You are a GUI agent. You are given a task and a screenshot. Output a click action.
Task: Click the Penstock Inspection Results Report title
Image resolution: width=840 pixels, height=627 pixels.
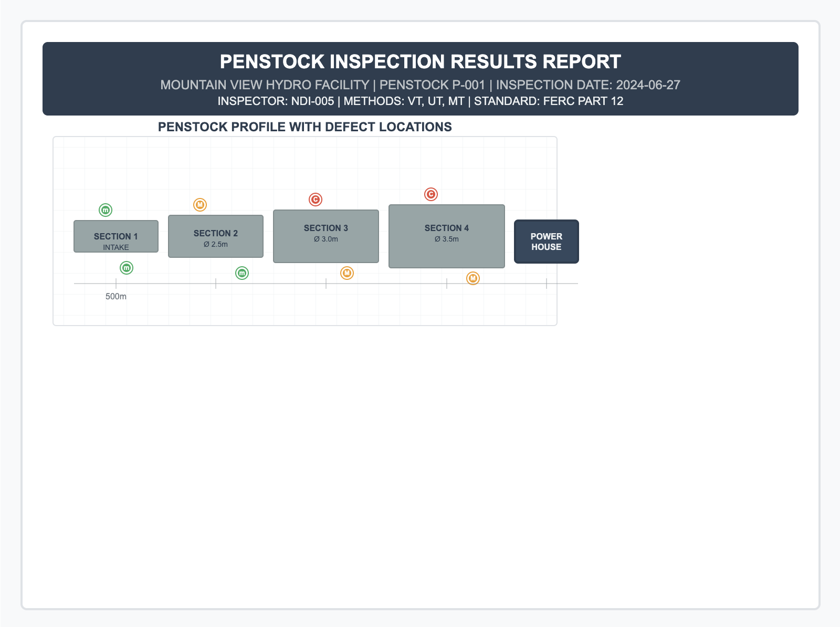(x=421, y=61)
